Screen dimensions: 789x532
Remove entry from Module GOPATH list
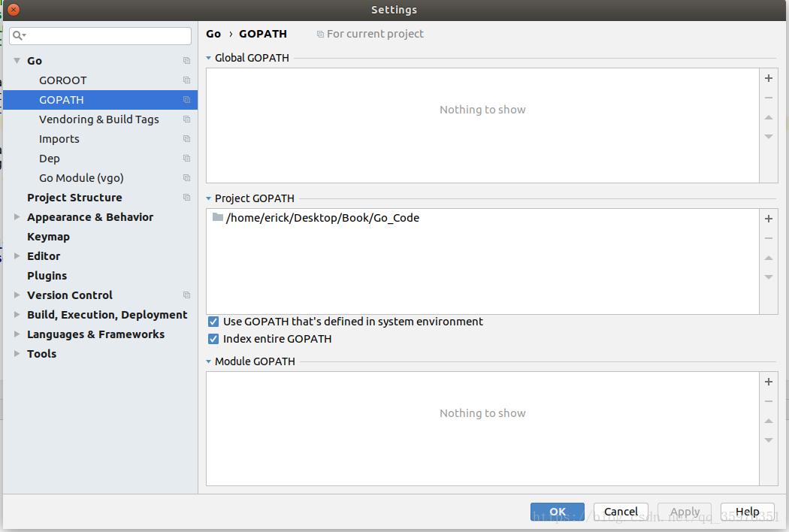(769, 401)
